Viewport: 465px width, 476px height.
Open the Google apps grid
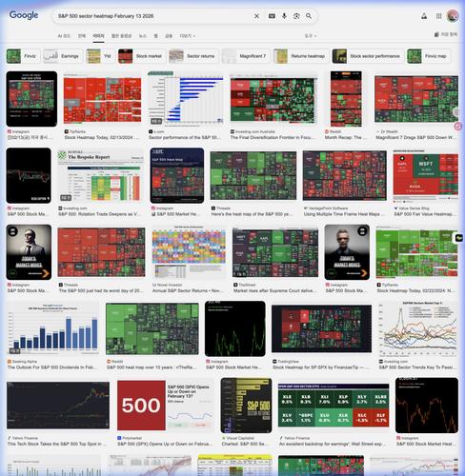(438, 16)
